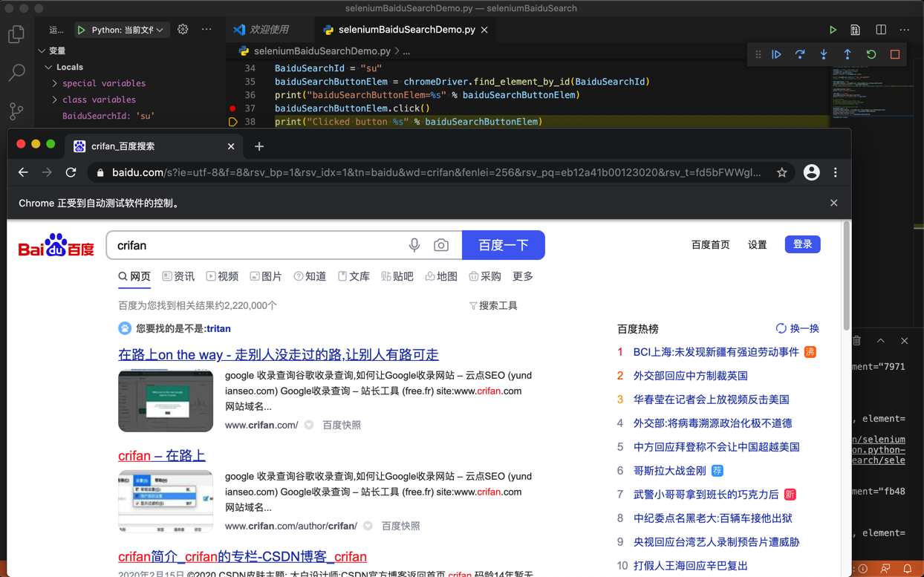Click Baidu voice search microphone
The image size is (924, 577).
(414, 245)
